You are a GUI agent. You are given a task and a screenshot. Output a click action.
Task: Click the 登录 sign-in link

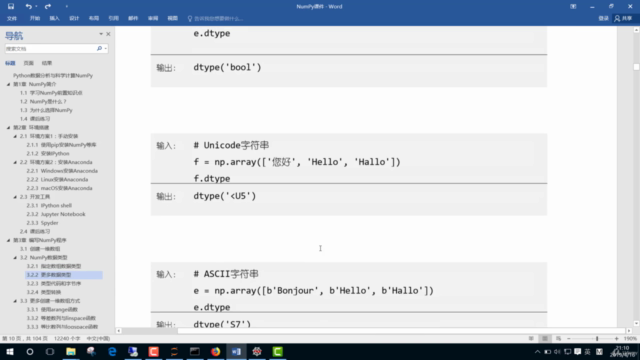(603, 18)
